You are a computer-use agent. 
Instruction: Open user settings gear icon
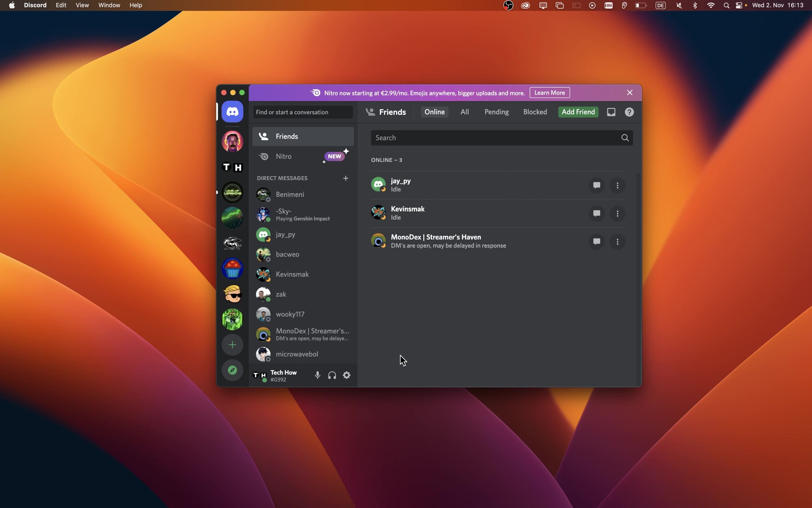pos(347,375)
